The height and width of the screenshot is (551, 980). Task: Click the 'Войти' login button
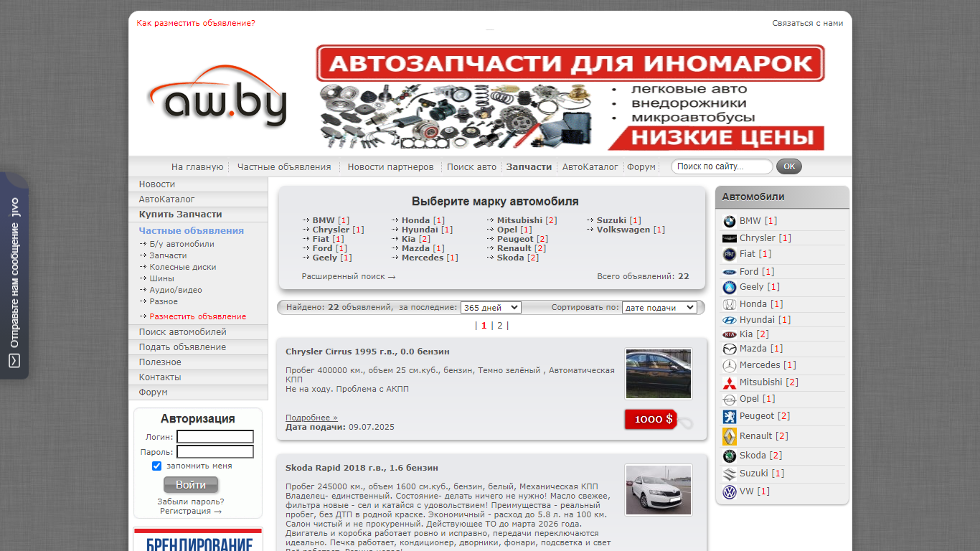coord(191,485)
